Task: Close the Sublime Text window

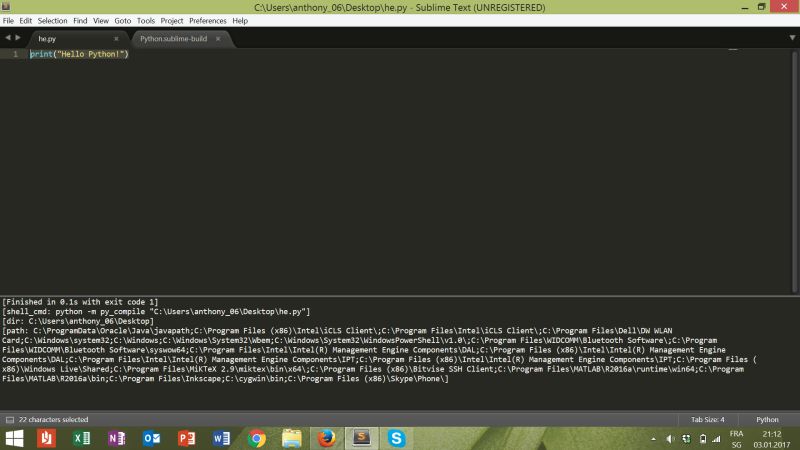Action: (784, 7)
